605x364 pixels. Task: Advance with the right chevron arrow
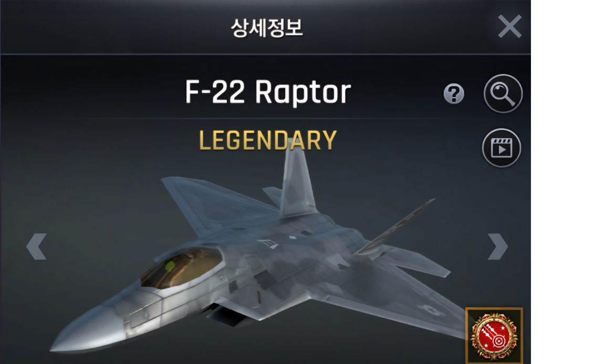pyautogui.click(x=497, y=246)
